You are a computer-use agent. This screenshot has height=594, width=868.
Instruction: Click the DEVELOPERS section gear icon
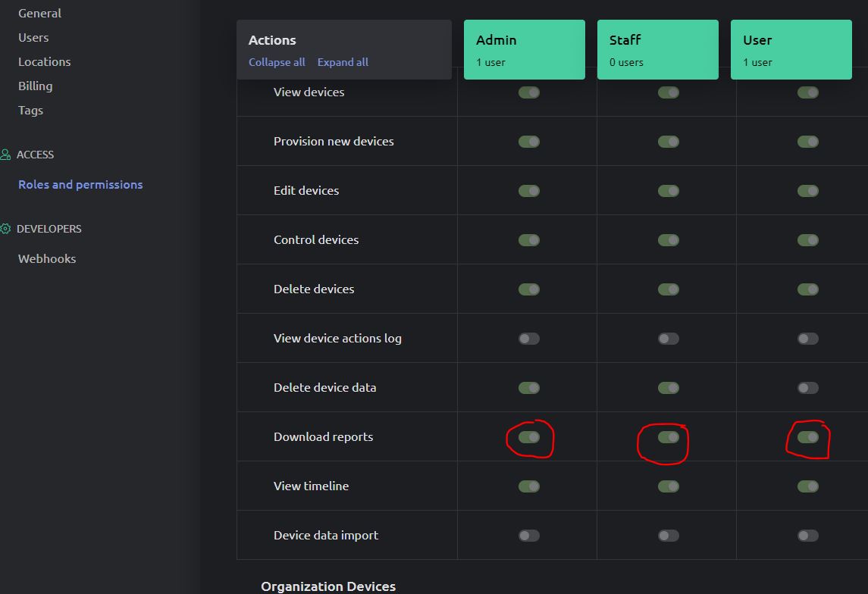(6, 229)
